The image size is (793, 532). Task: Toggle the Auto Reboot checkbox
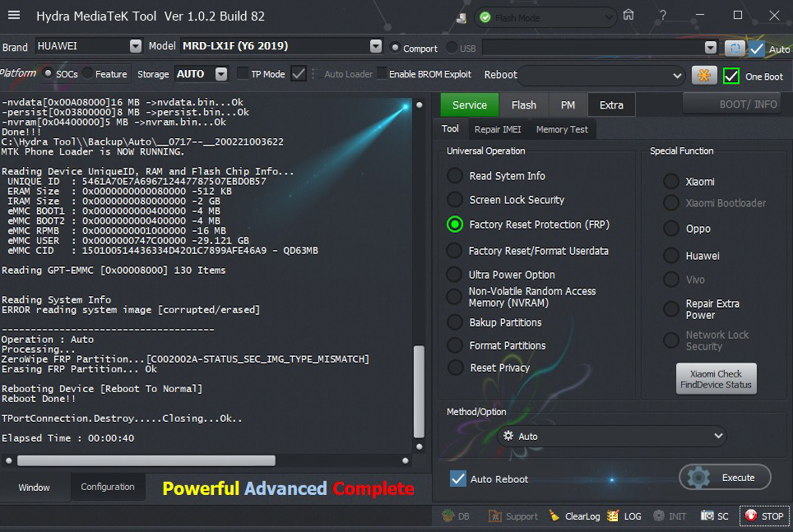click(x=458, y=479)
